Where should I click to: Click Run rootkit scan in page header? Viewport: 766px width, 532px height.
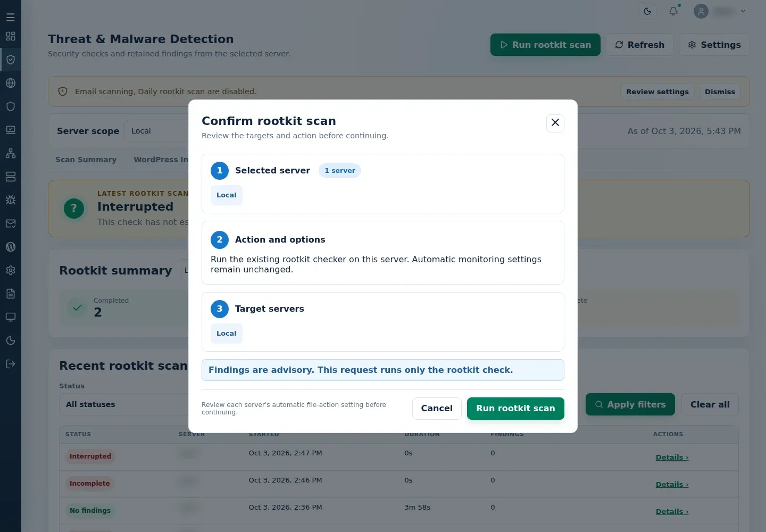point(545,45)
